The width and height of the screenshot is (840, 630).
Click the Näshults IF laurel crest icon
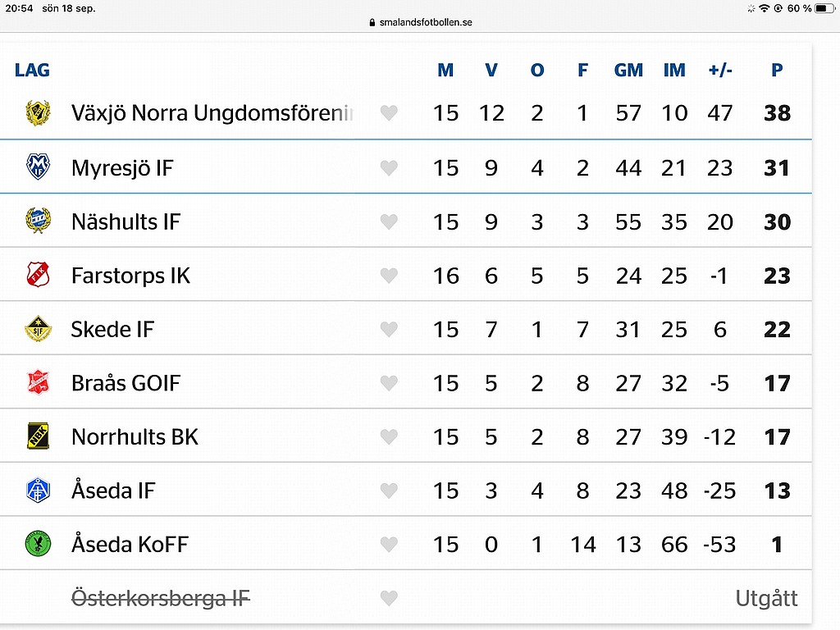[38, 221]
